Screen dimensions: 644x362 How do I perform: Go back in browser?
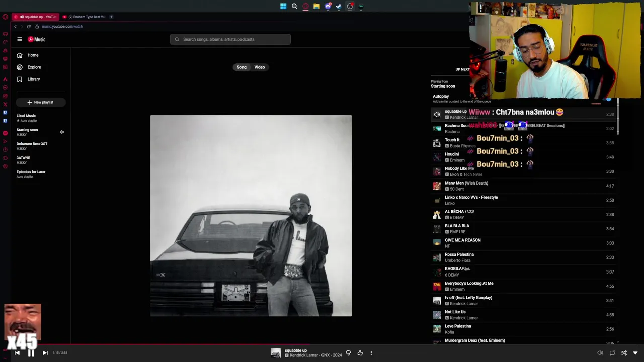tap(15, 26)
